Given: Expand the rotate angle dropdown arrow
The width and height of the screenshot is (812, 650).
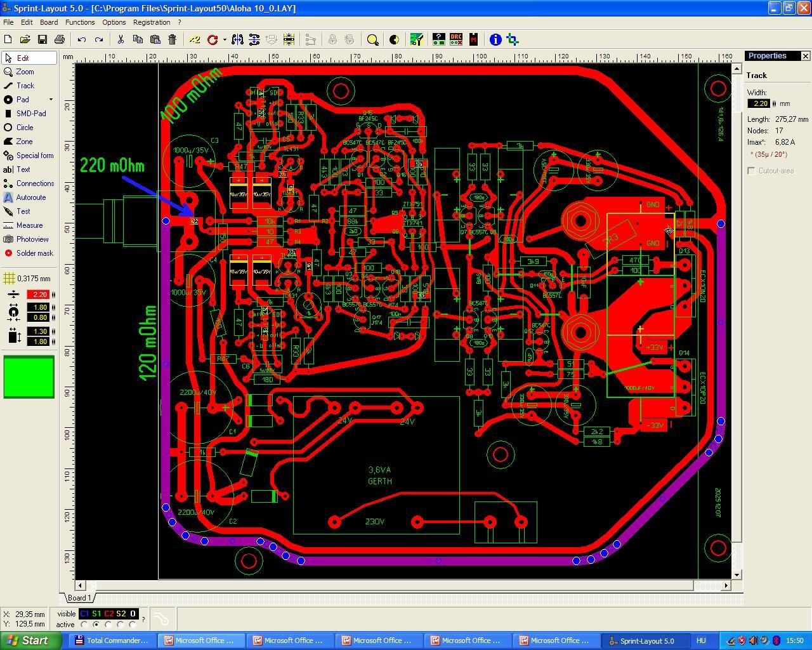Looking at the screenshot, I should click(225, 39).
